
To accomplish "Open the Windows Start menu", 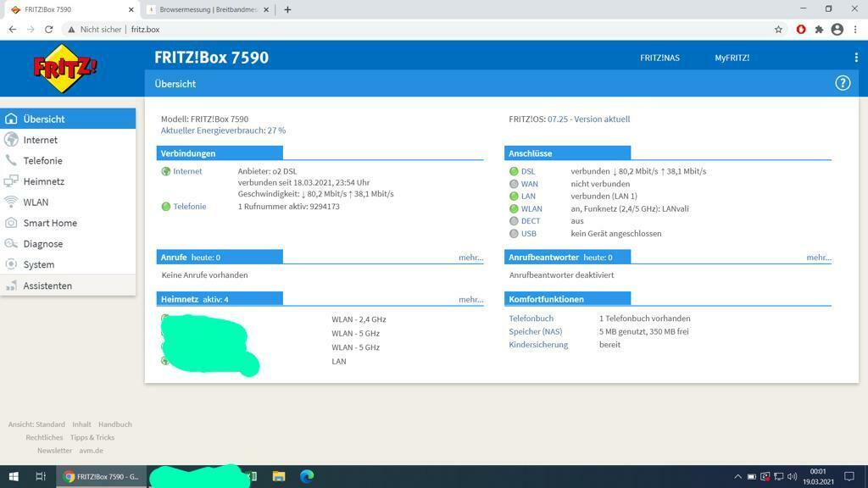I will [14, 476].
